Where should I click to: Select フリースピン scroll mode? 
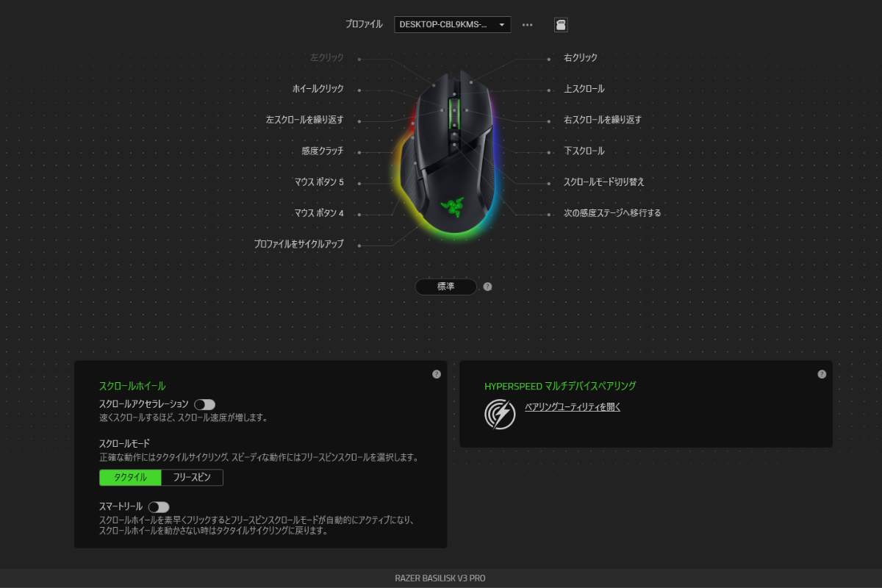coord(192,478)
